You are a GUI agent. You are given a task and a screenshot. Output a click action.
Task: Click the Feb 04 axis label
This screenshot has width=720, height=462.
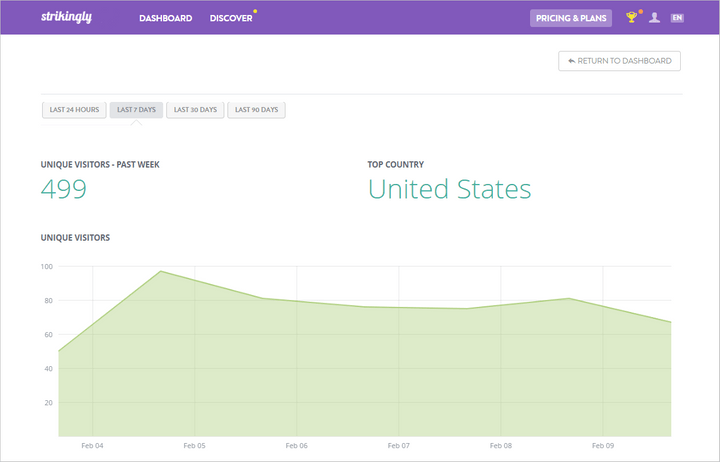90,446
